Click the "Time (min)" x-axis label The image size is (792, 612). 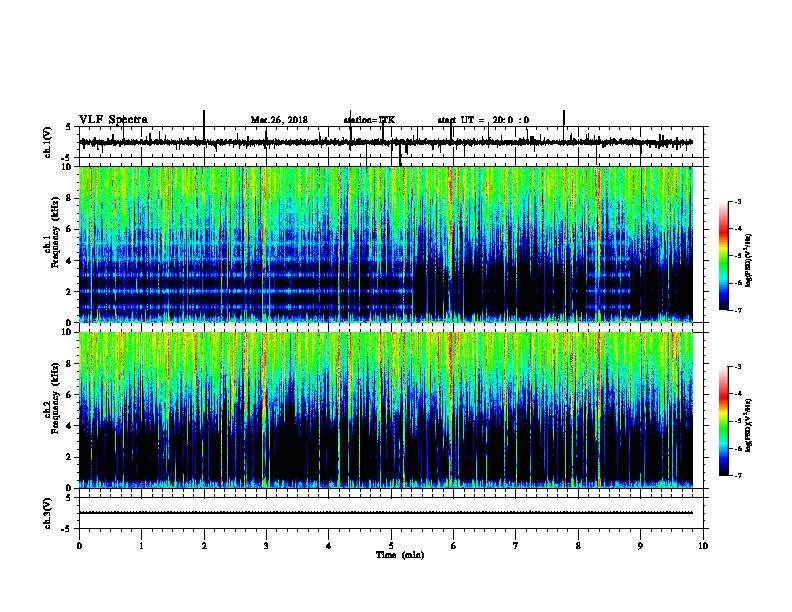[x=400, y=555]
